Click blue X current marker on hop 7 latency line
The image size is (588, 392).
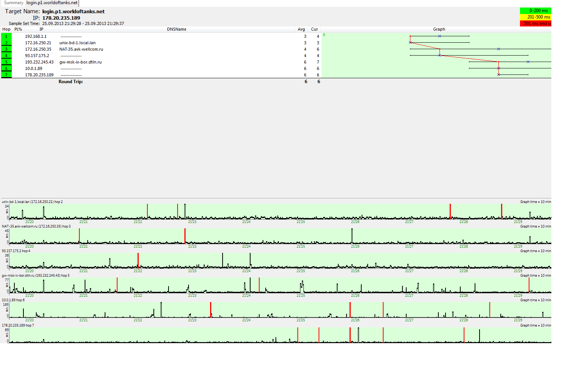(x=498, y=75)
